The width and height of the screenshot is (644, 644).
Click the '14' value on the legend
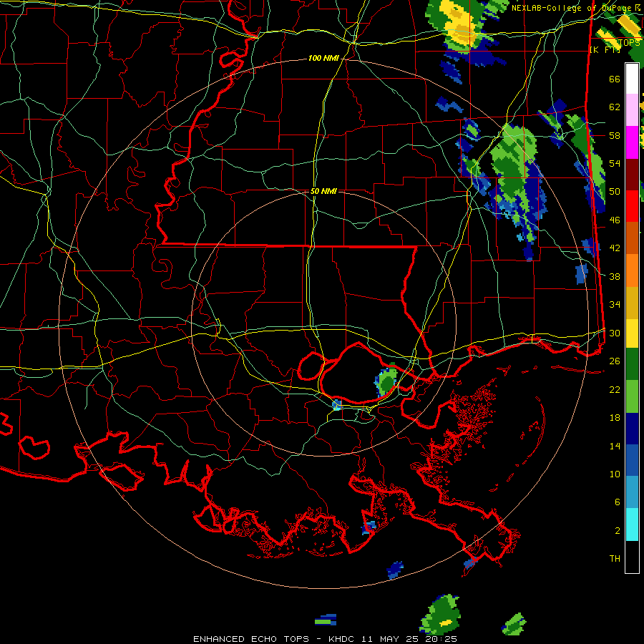pos(615,446)
